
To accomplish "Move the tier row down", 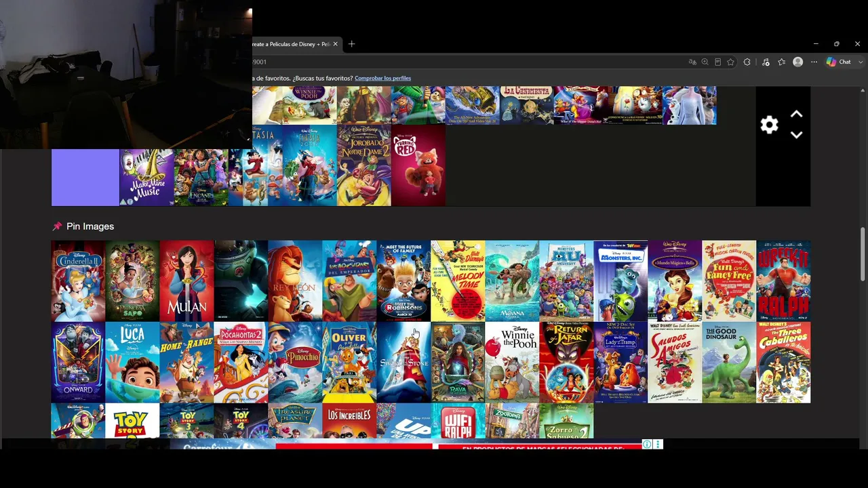I will [797, 135].
